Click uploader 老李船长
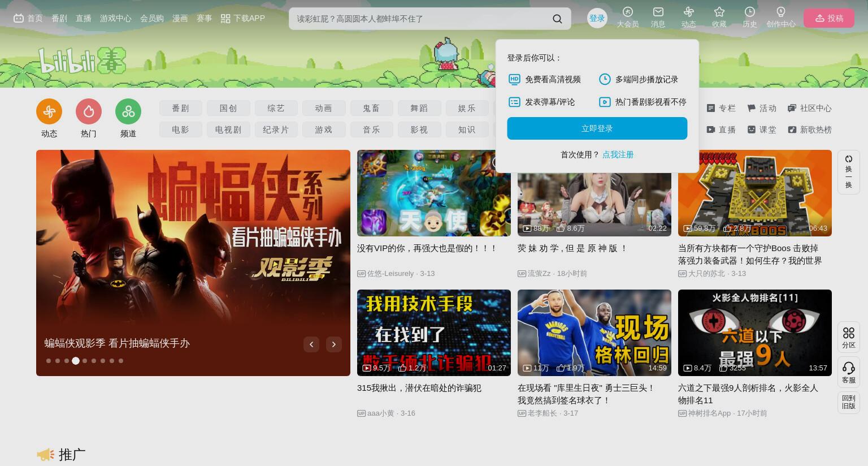868x466 pixels. 542,413
